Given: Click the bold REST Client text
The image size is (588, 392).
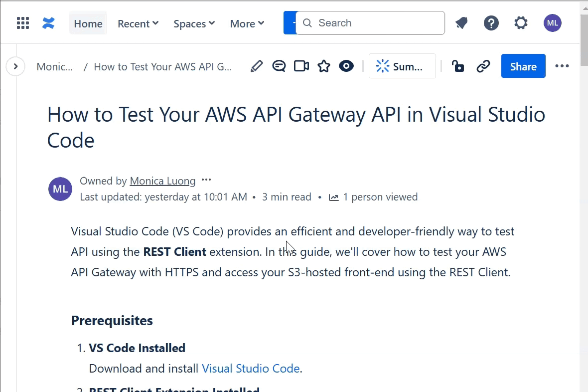Looking at the screenshot, I should coord(175,251).
